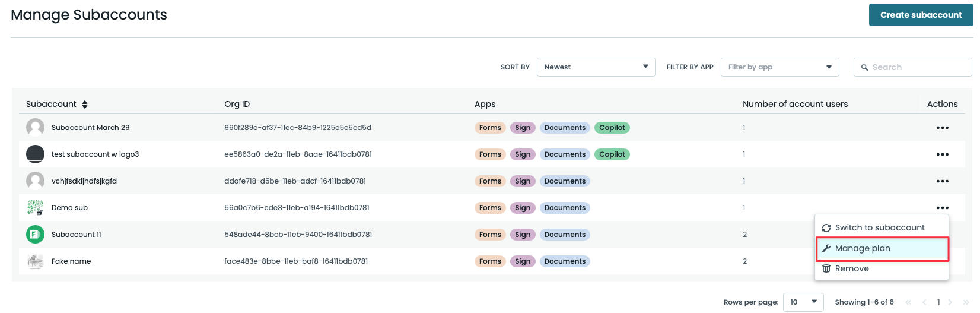Open actions ellipsis for vchjfsdkljhdfsjkgfd row
The image size is (980, 313).
tap(942, 181)
